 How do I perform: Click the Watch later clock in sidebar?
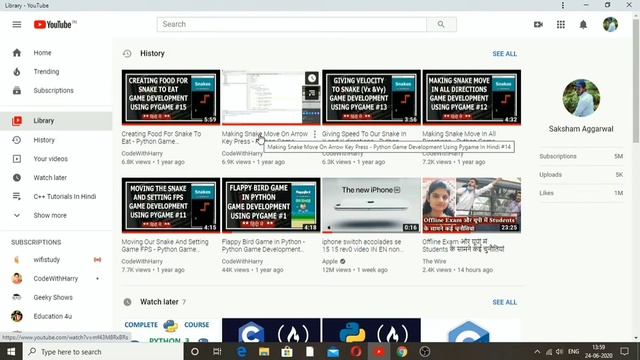click(17, 178)
